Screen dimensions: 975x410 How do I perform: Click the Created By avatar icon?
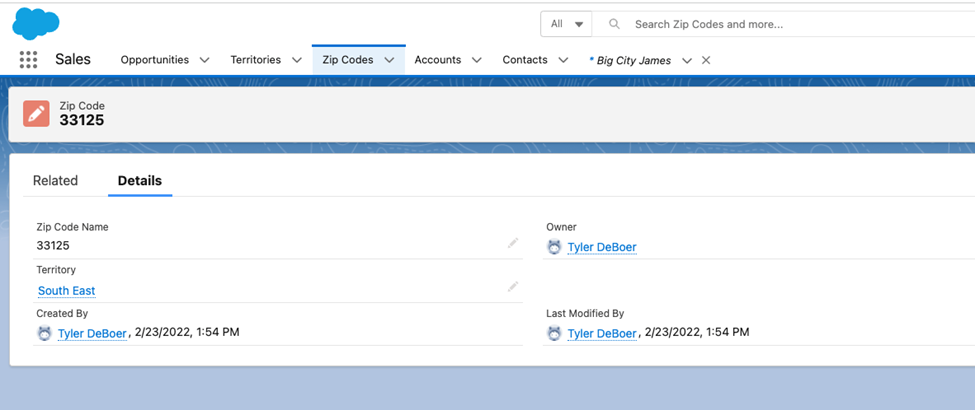tap(44, 333)
